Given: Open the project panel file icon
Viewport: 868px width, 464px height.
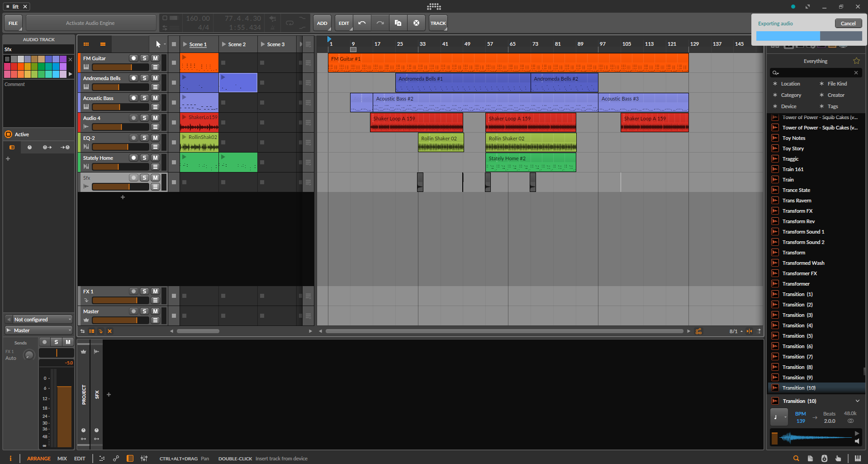Looking at the screenshot, I should (x=810, y=459).
